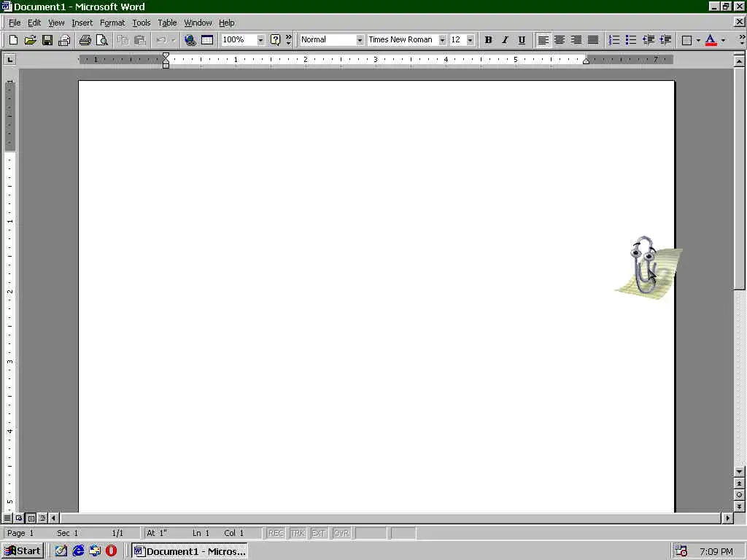The height and width of the screenshot is (560, 747).
Task: Go to previous page button
Action: click(x=740, y=483)
